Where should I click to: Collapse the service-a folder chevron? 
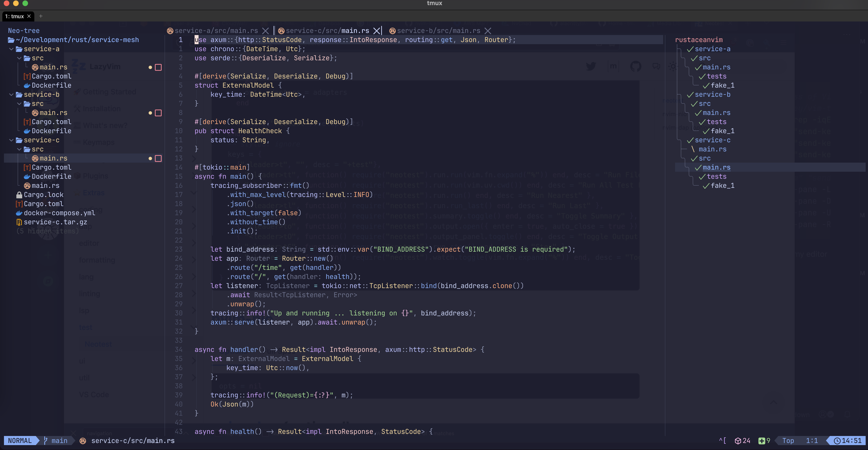11,49
